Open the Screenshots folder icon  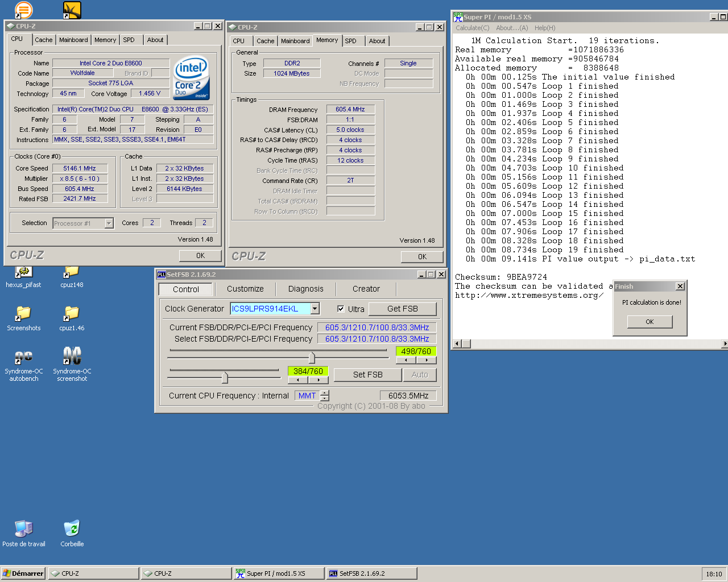pyautogui.click(x=23, y=318)
